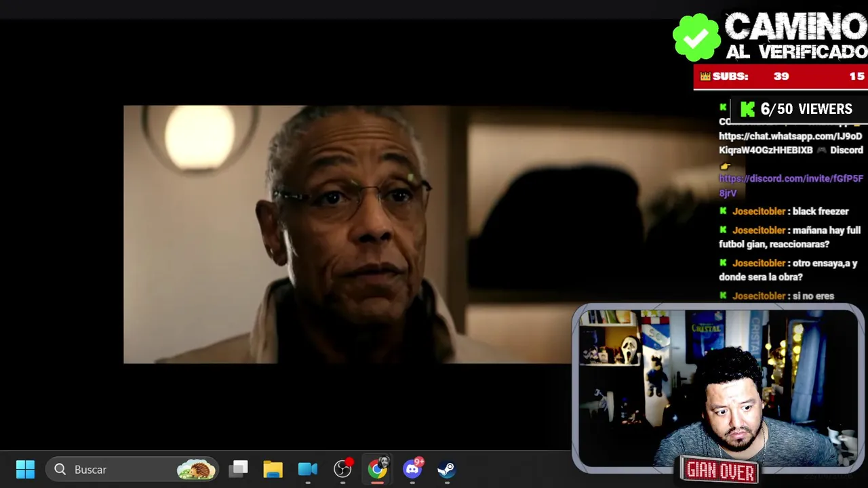868x488 pixels.
Task: Click the 'mañana hay full futbol' chat message
Action: point(790,237)
